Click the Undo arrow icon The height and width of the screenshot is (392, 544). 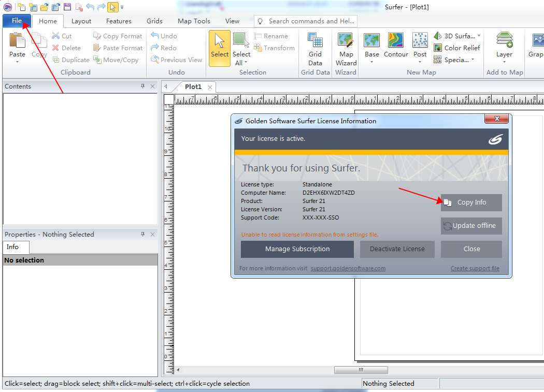(89, 7)
